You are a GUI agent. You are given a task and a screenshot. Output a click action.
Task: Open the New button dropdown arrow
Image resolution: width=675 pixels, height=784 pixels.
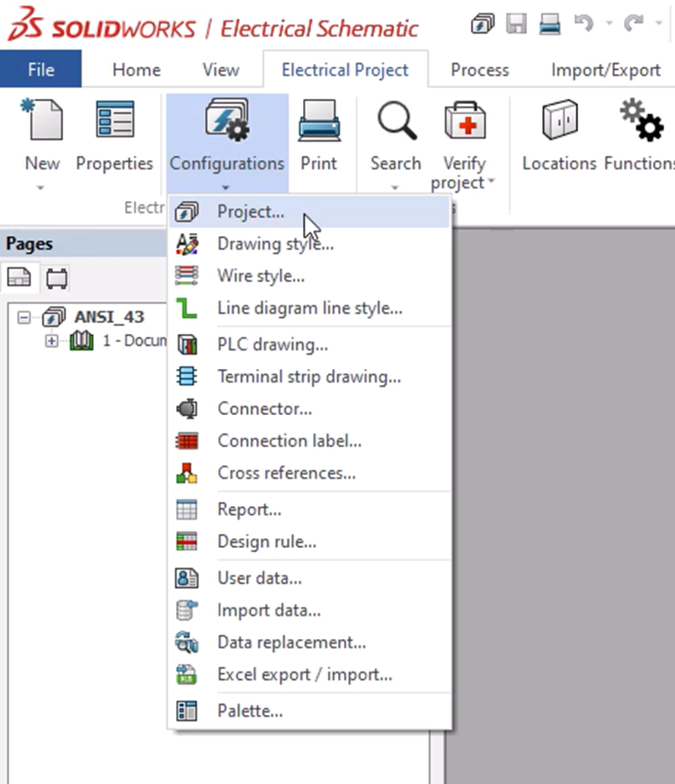tap(41, 187)
